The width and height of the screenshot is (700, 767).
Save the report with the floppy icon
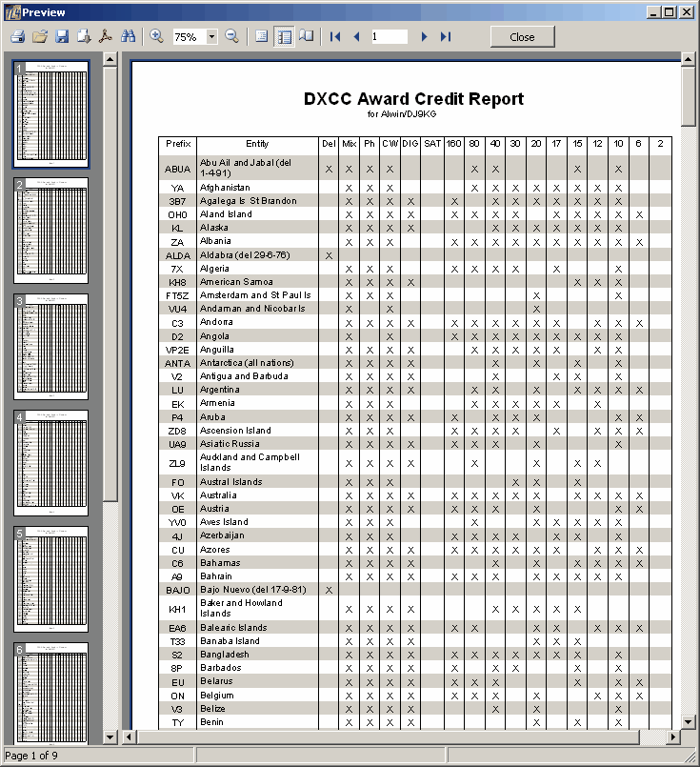(62, 37)
